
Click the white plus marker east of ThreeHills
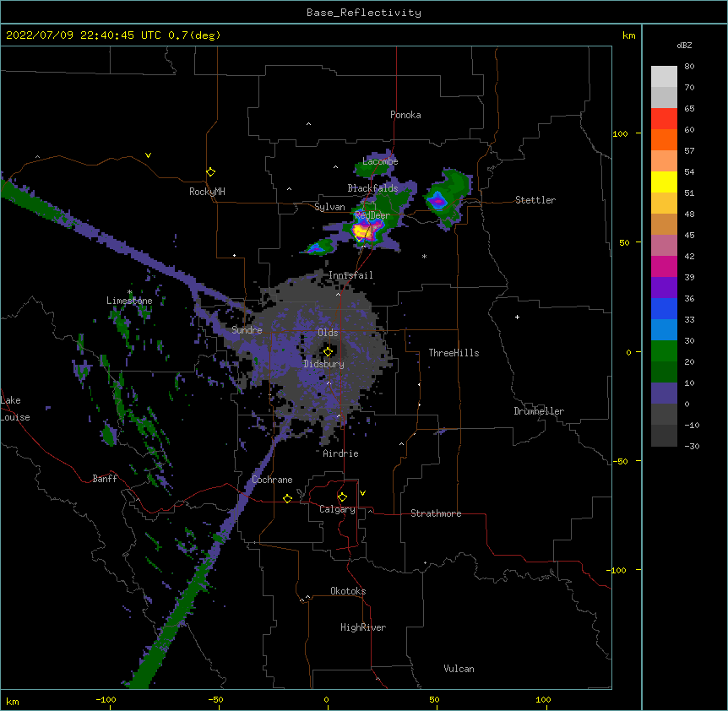pyautogui.click(x=517, y=317)
